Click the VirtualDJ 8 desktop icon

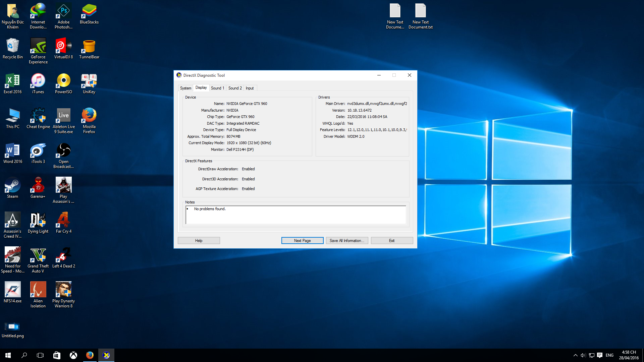[x=63, y=46]
